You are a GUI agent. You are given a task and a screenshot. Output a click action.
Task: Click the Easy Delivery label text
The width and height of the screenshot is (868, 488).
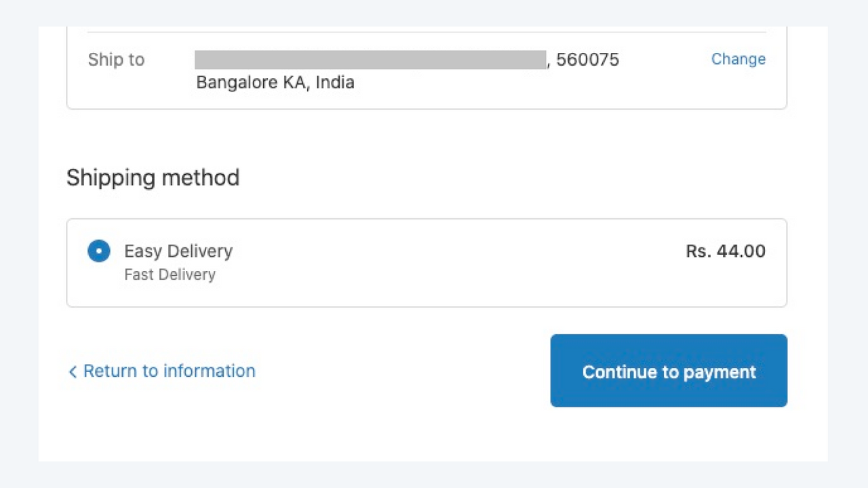pyautogui.click(x=178, y=251)
